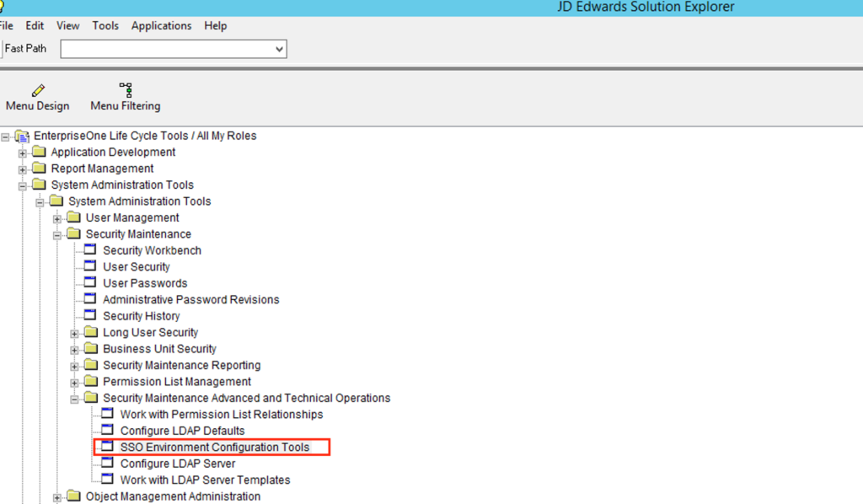
Task: Click the Security Workbench application icon
Action: [x=90, y=249]
